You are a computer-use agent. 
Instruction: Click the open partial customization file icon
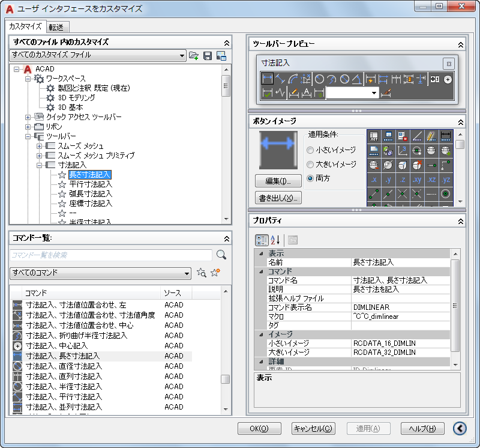(x=193, y=55)
